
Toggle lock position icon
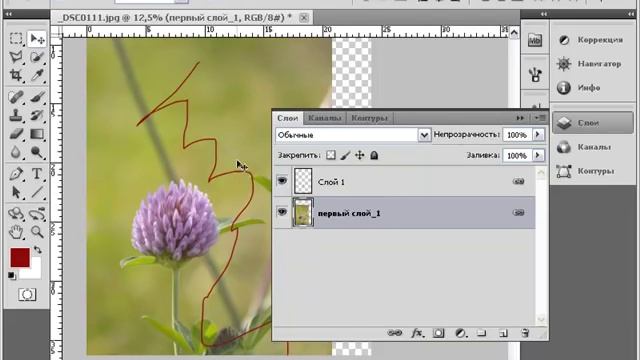click(x=360, y=155)
